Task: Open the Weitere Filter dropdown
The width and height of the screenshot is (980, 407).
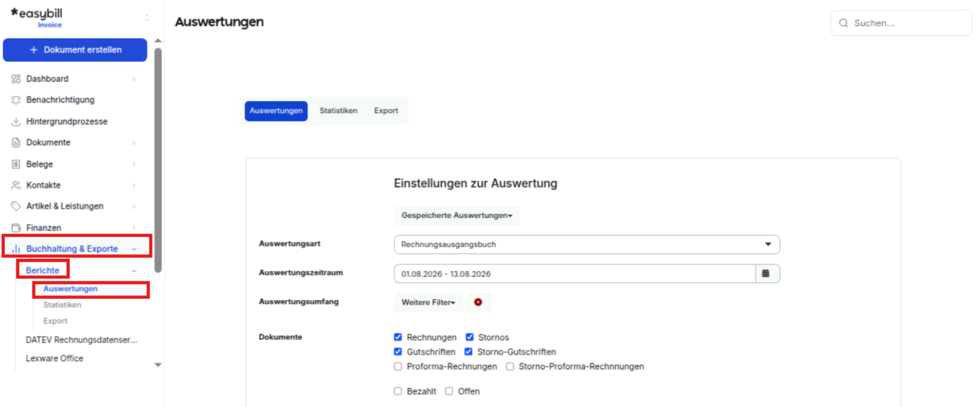Action: coord(428,302)
